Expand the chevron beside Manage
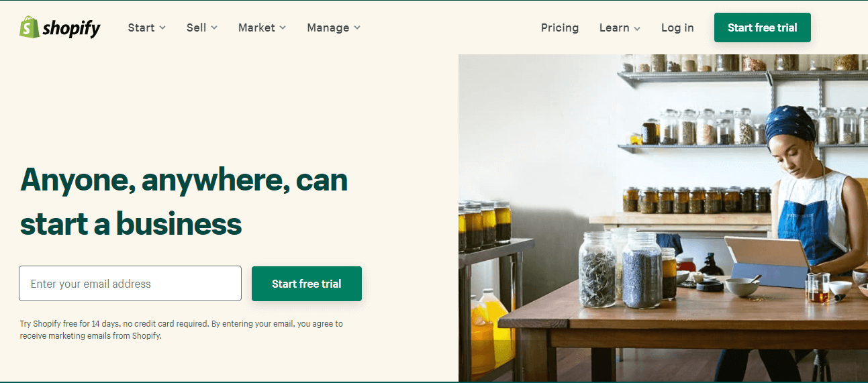Image resolution: width=868 pixels, height=383 pixels. click(357, 28)
